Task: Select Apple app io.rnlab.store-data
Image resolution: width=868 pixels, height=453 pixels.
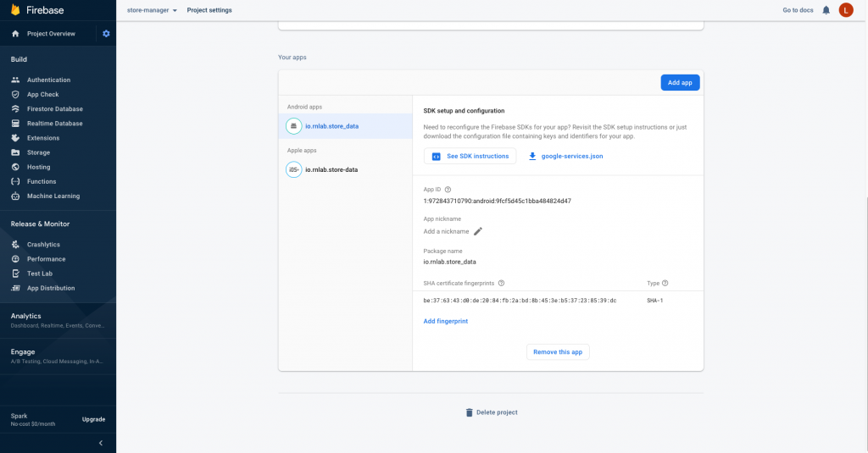Action: coord(346,170)
